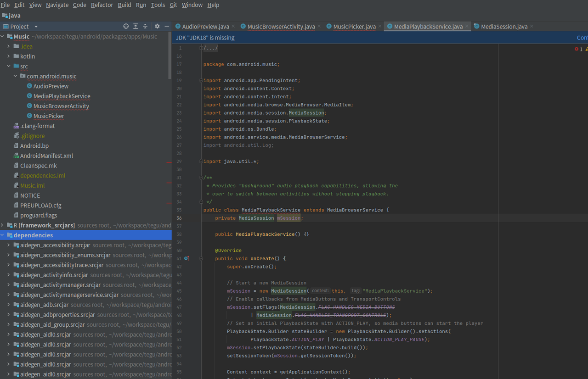588x379 pixels.
Task: Close the MediaSession.java tab
Action: [x=531, y=27]
